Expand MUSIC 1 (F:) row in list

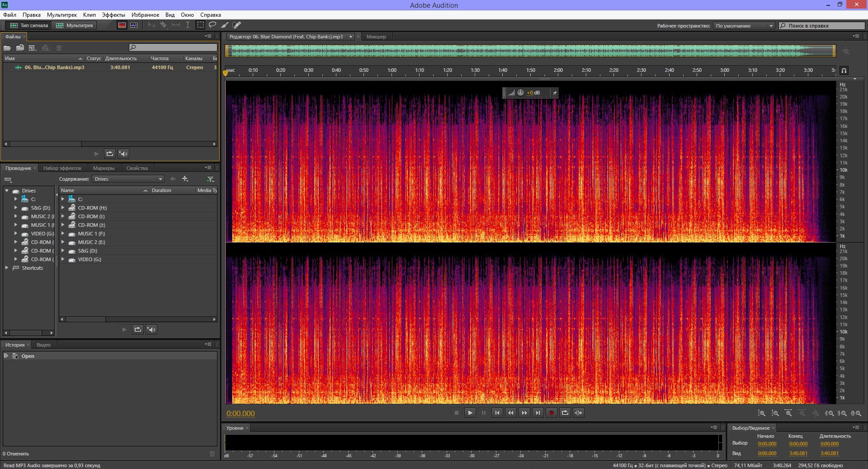[63, 233]
